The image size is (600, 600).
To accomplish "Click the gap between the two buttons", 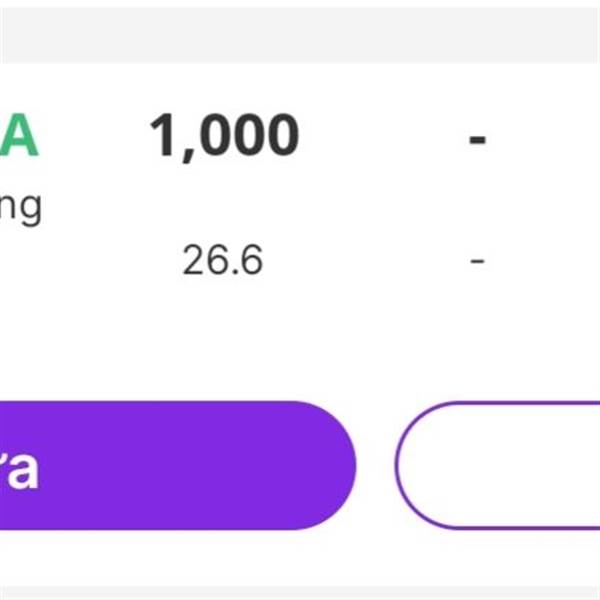I will pos(375,466).
